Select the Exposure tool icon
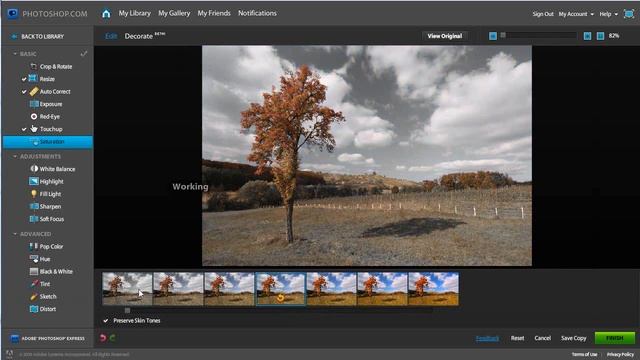The image size is (640, 360). [34, 104]
